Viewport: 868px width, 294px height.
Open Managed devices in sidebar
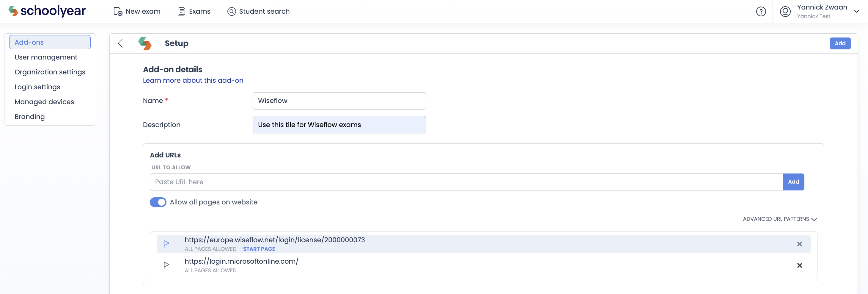point(44,102)
